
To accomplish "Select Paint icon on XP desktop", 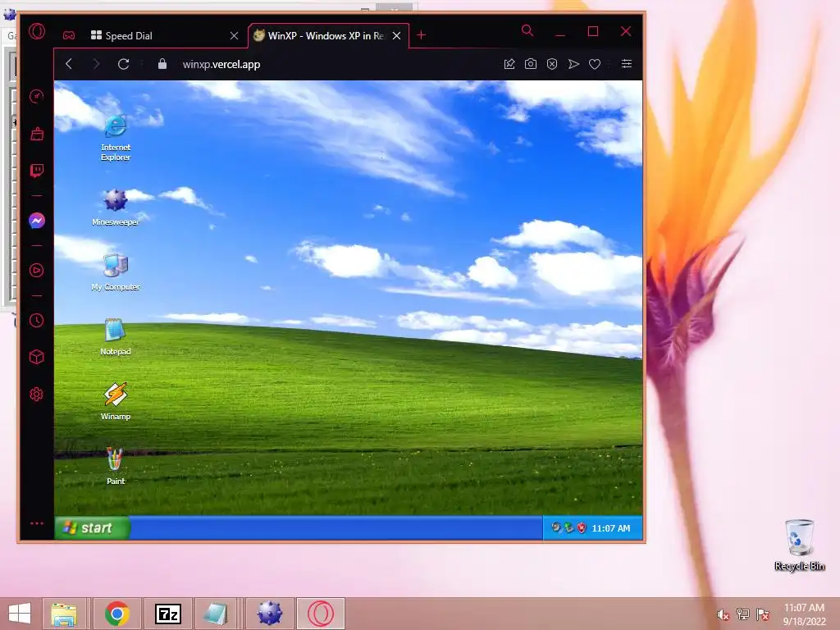I will 116,466.
